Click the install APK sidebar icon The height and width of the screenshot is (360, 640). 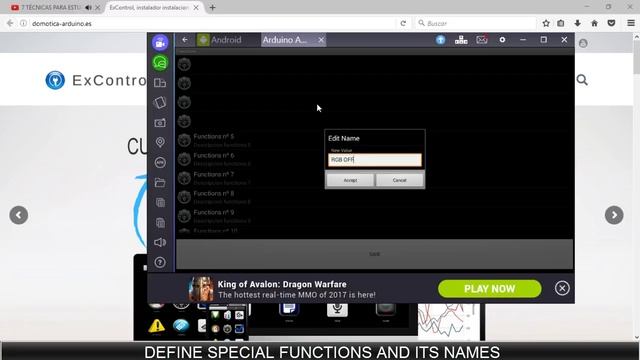coord(160,162)
